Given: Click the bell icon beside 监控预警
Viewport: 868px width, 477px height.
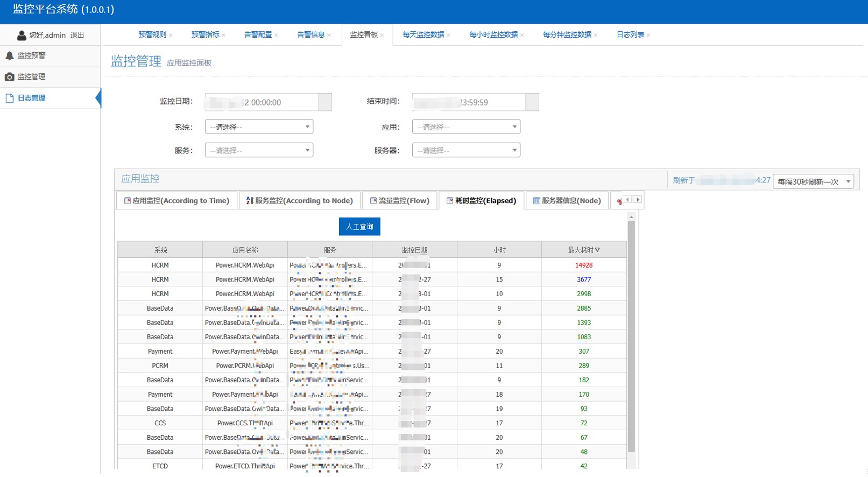Looking at the screenshot, I should [10, 55].
